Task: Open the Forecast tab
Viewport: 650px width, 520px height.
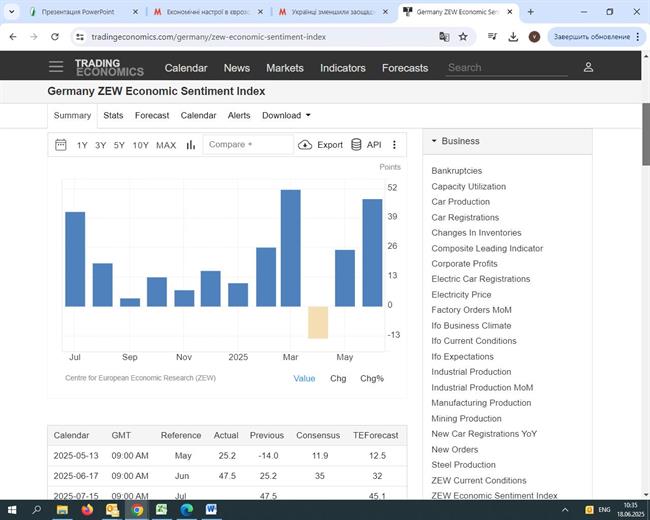Action: [152, 116]
